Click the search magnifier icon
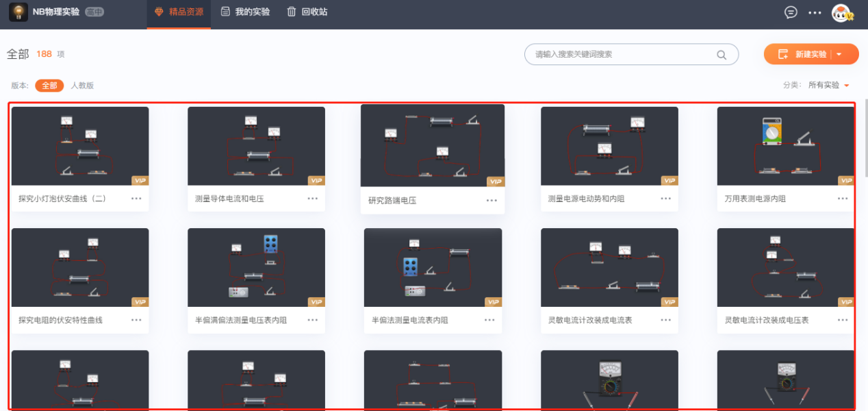 pyautogui.click(x=722, y=55)
